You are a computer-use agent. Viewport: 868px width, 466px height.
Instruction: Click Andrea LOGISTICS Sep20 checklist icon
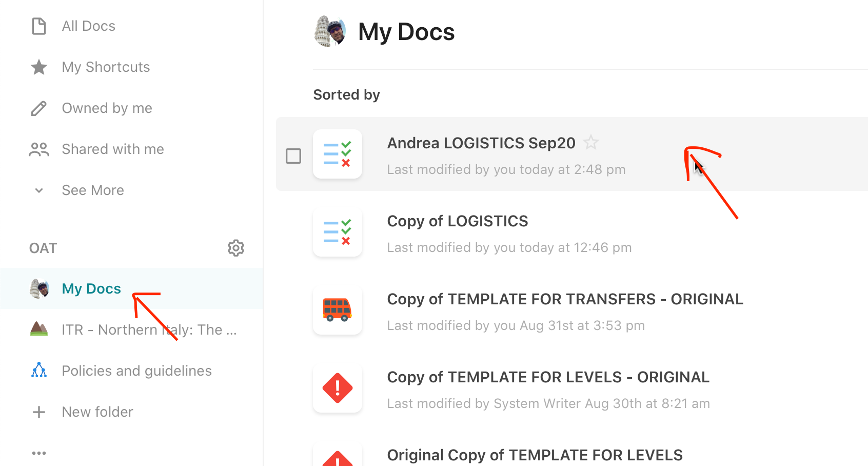coord(338,154)
